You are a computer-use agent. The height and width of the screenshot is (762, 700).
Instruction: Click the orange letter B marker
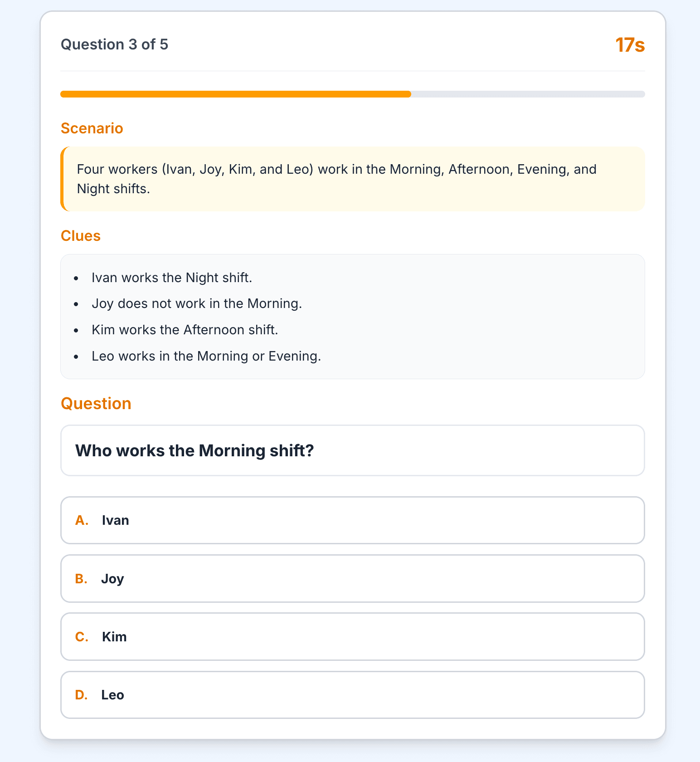pos(82,579)
